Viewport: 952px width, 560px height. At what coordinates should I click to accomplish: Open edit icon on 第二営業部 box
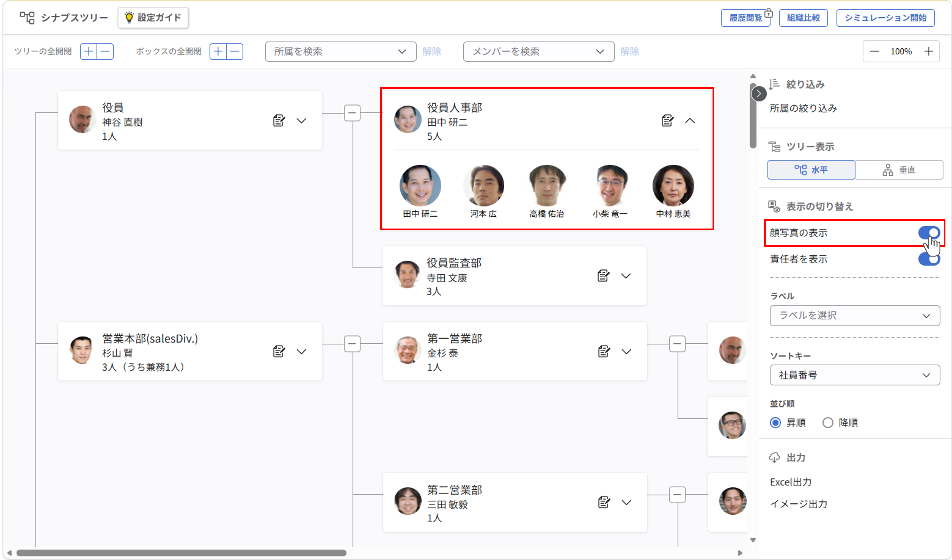(x=604, y=502)
